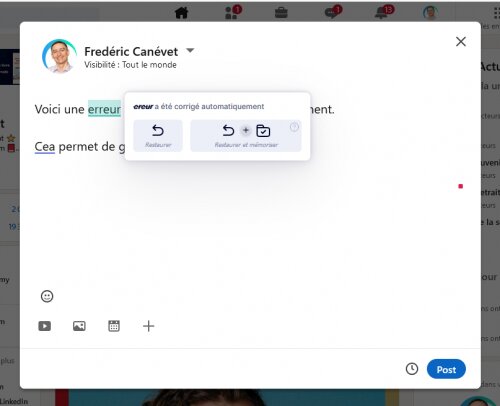Schedule post with clock icon
This screenshot has width=500, height=406.
click(x=412, y=369)
